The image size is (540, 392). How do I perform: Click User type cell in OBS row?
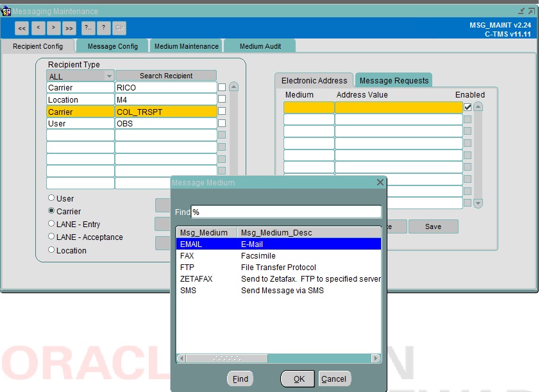pyautogui.click(x=80, y=123)
